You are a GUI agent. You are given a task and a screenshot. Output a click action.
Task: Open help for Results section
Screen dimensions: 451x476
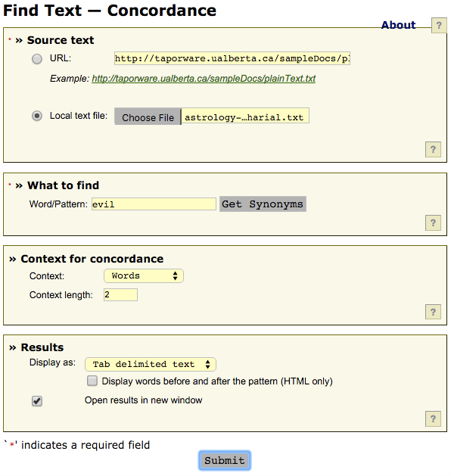[433, 418]
